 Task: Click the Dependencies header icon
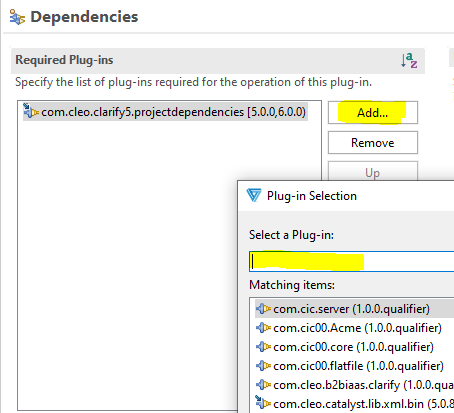point(17,17)
